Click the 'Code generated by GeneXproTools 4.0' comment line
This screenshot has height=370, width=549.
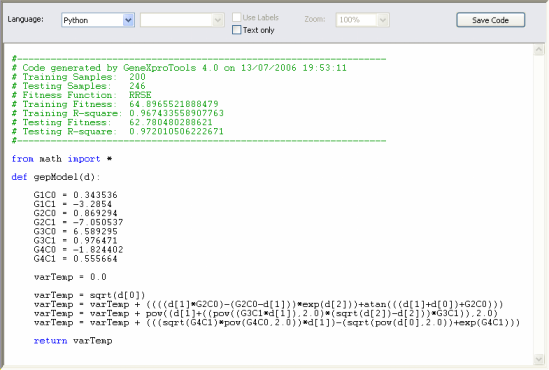[179, 68]
